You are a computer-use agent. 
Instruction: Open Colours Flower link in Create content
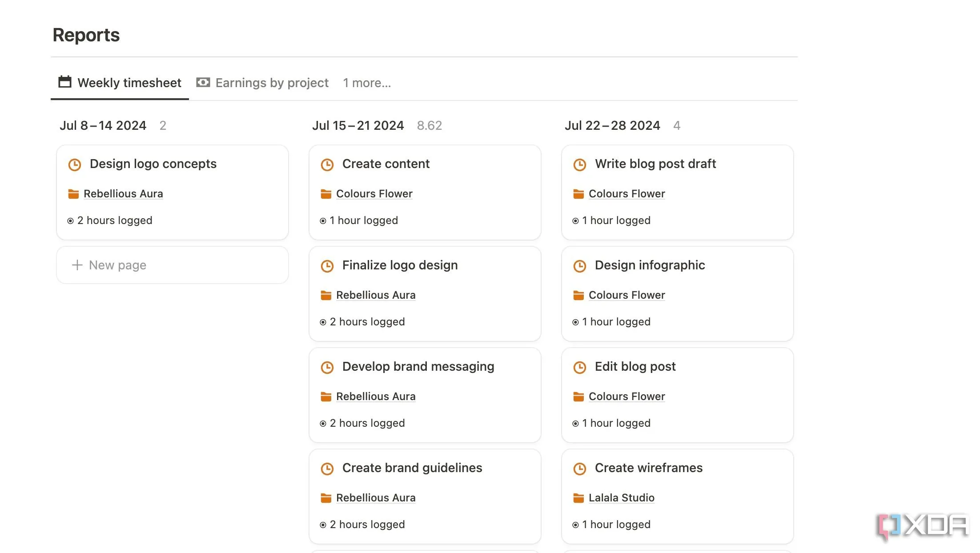pos(374,194)
